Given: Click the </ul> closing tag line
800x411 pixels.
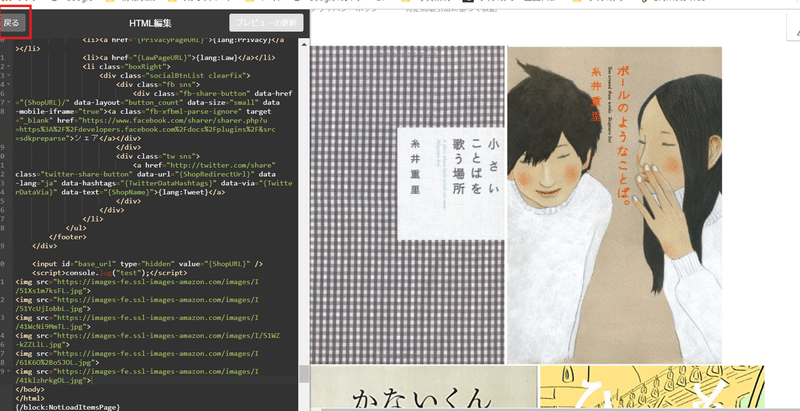Looking at the screenshot, I should [x=76, y=228].
